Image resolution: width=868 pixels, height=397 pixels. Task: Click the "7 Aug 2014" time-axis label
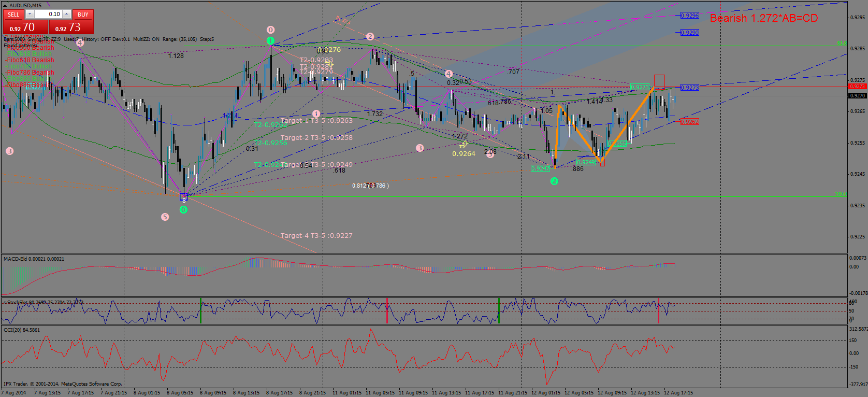pyautogui.click(x=14, y=393)
